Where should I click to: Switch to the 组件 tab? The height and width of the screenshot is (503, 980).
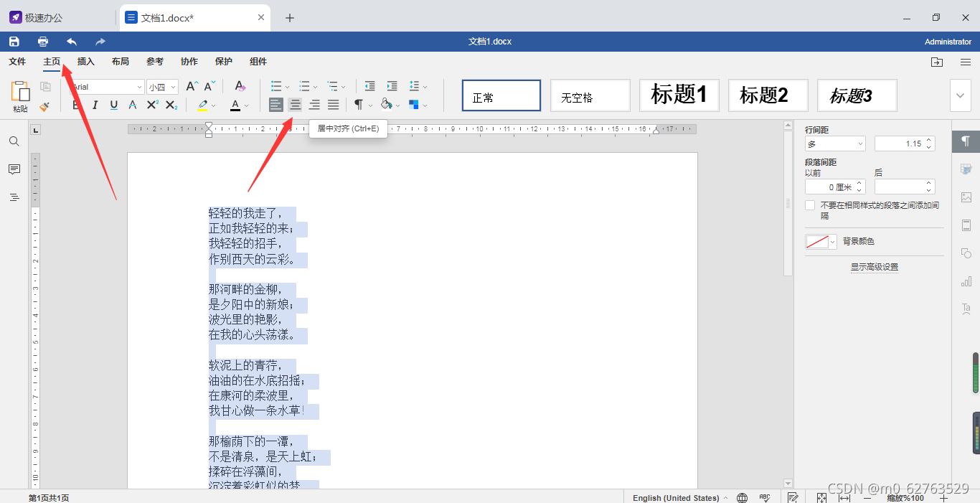258,62
